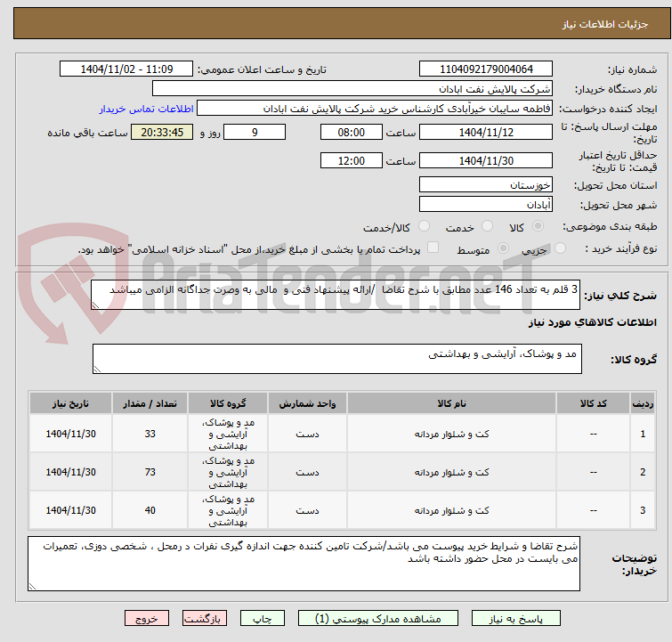Screen dimensions: 672x642
Task: Click the delivery city field آبادان
Action: pos(486,205)
